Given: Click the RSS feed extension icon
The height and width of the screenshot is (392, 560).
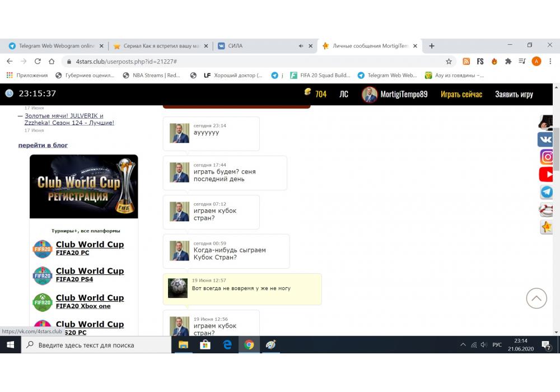Looking at the screenshot, I should coord(466,62).
